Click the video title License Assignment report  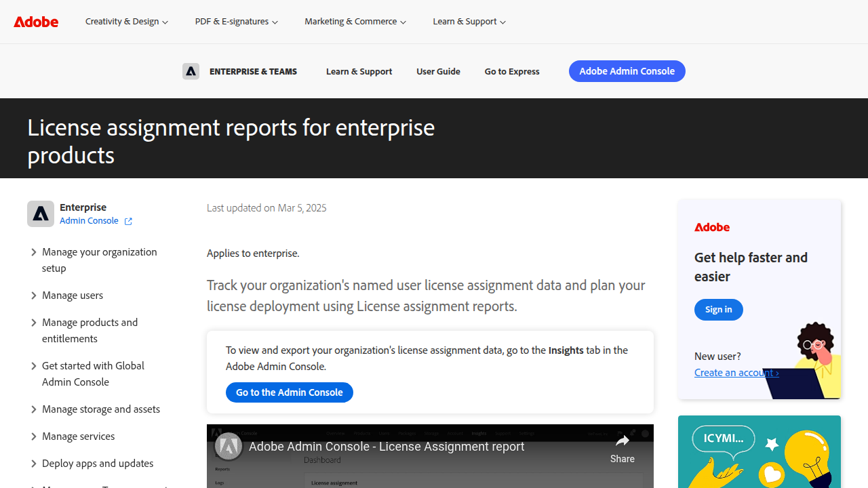[387, 447]
